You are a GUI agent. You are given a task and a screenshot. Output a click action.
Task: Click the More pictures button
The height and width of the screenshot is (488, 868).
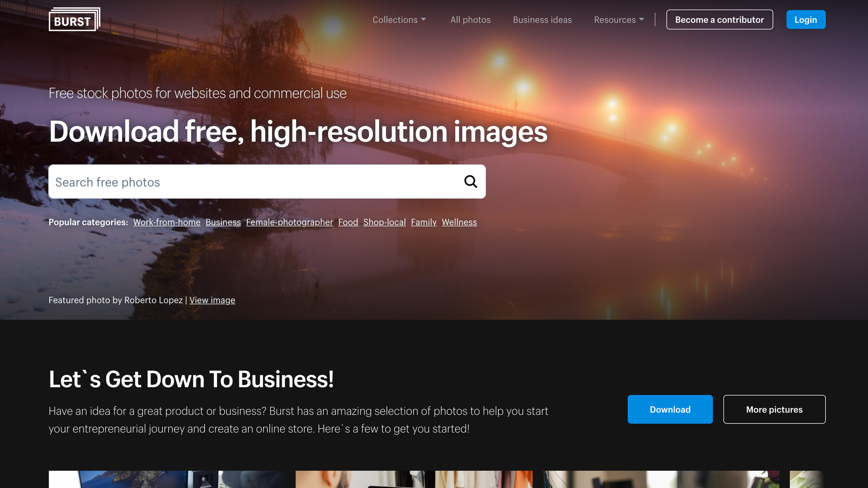(774, 409)
